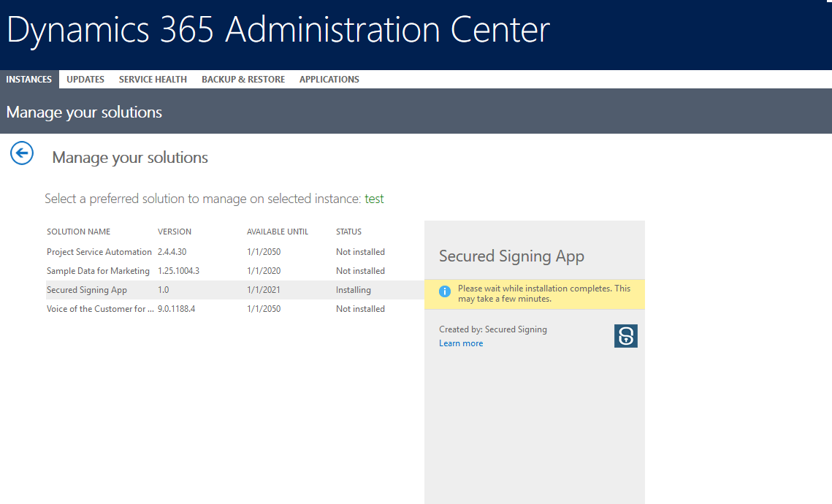
Task: Open the Service Health tab
Action: (x=153, y=80)
